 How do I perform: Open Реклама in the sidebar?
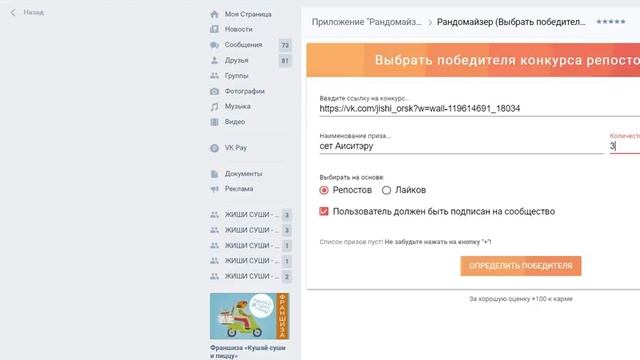(239, 189)
